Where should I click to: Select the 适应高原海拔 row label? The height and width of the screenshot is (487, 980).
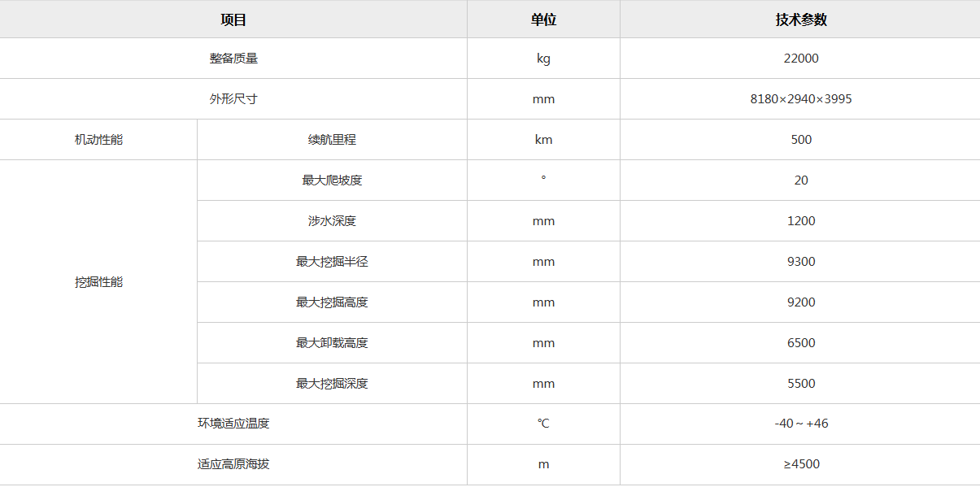(x=233, y=464)
